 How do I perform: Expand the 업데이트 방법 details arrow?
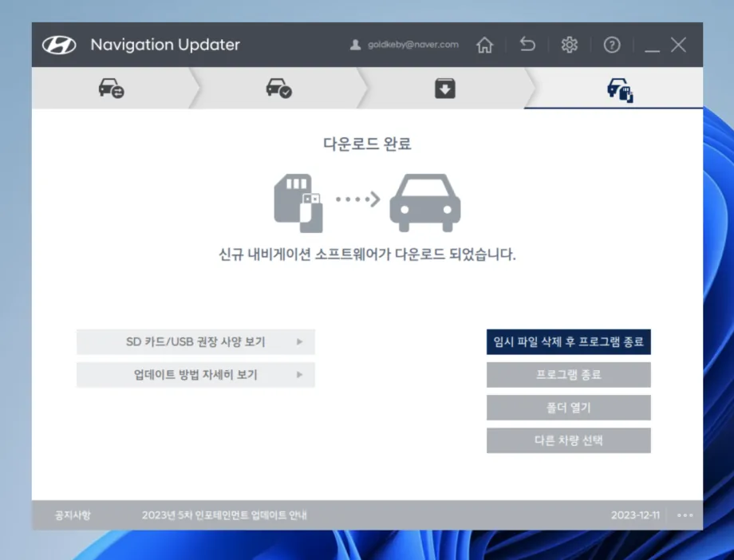(301, 374)
